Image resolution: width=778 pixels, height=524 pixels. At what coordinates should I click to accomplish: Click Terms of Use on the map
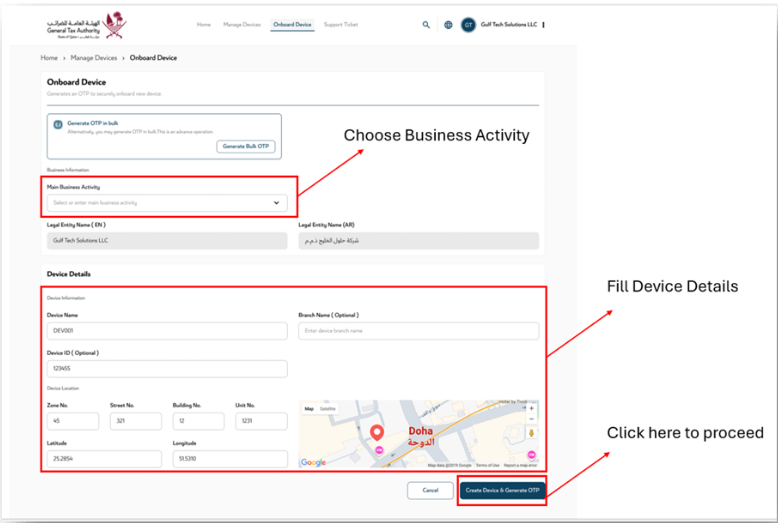[x=487, y=465]
